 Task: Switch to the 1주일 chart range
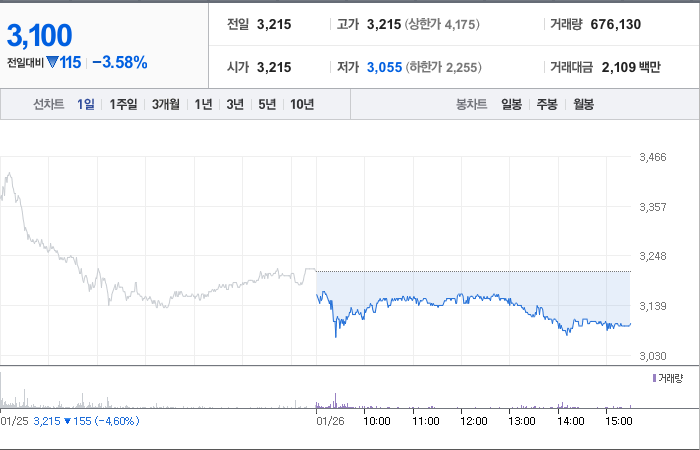[x=123, y=104]
